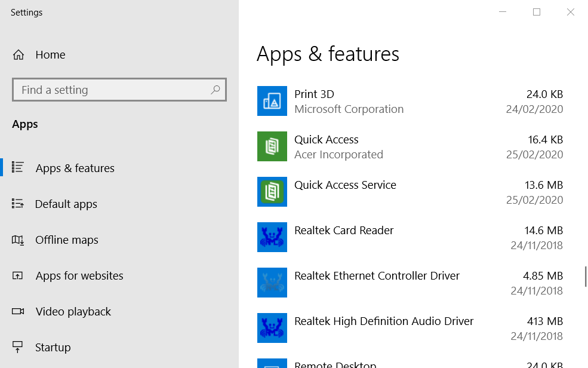
Task: Open the Home settings page
Action: coord(50,55)
